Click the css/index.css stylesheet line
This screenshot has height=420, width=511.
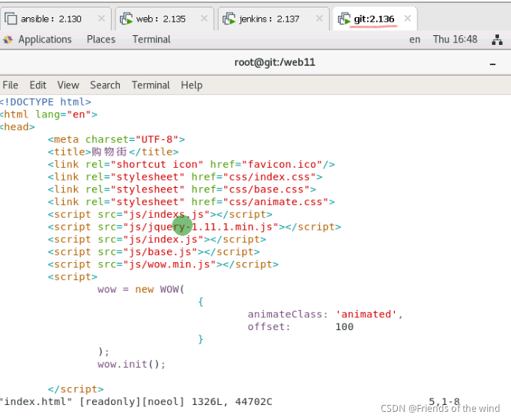pos(185,177)
